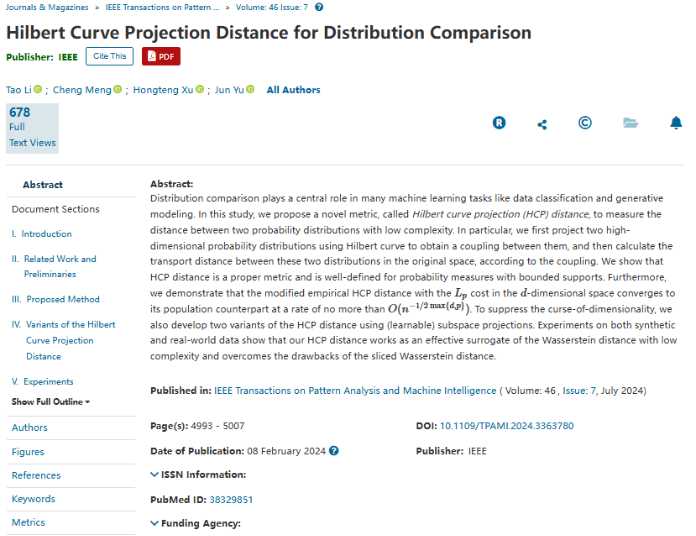696x536 pixels.
Task: Click the Rights and permissions R icon
Action: pos(499,123)
